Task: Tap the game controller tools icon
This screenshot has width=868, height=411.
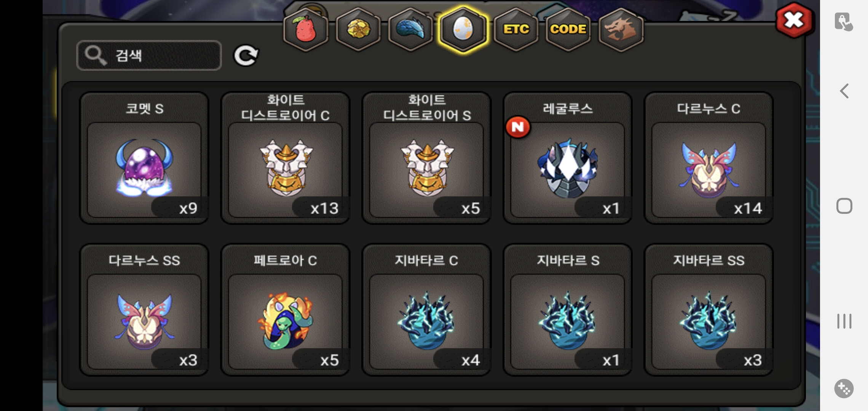Action: (844, 389)
